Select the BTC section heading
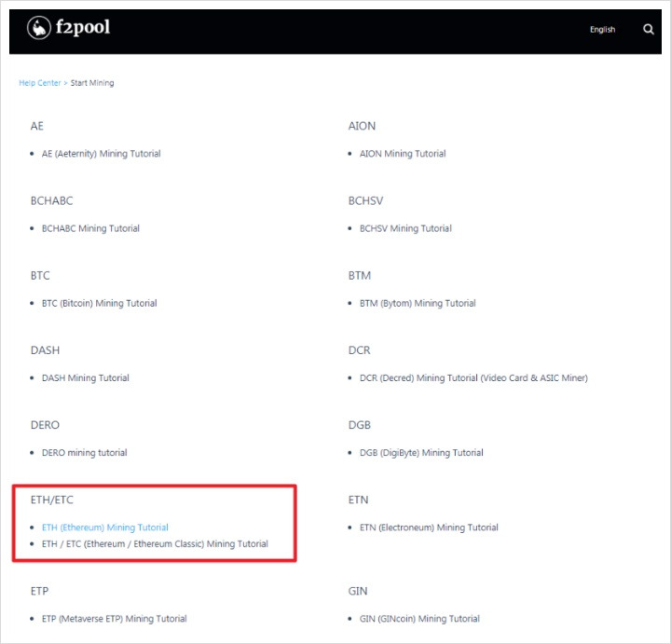 coord(40,276)
